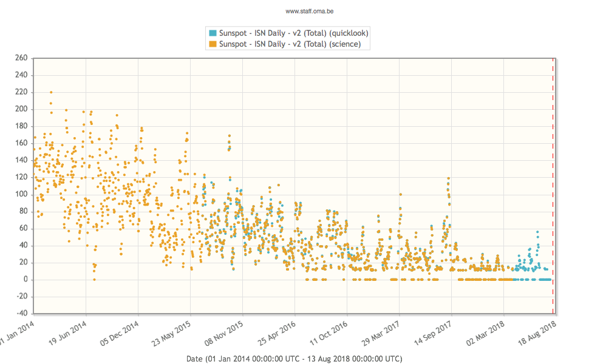Select the positive 20 y-axis label
Image resolution: width=589 pixels, height=364 pixels.
[x=23, y=262]
